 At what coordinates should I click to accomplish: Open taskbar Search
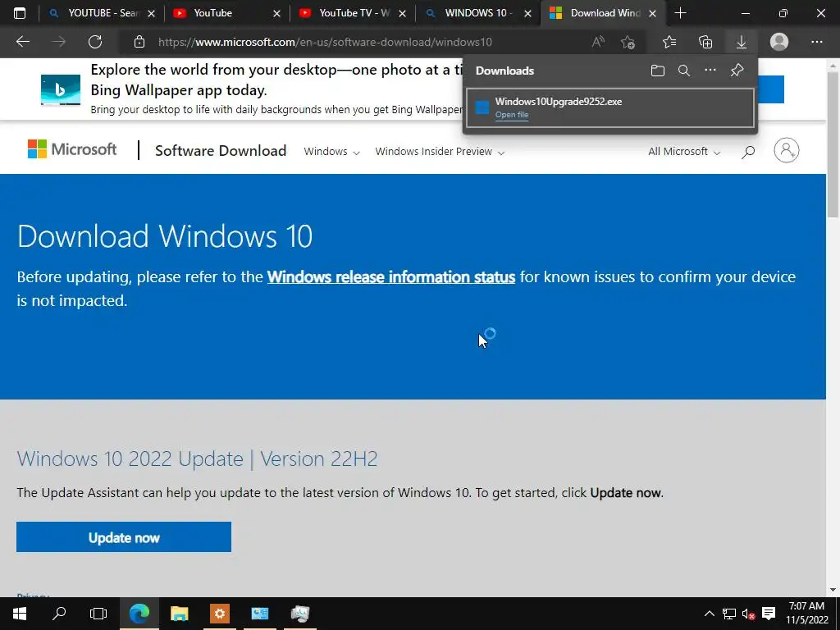[x=59, y=614]
